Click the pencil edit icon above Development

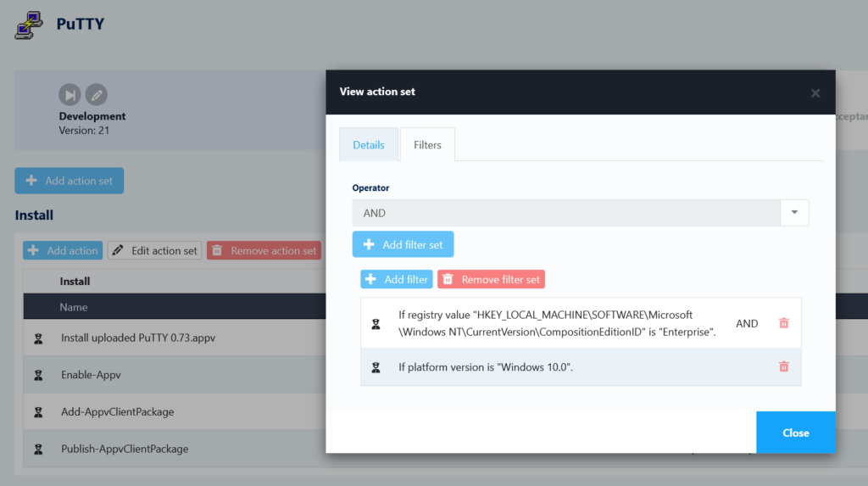[97, 94]
